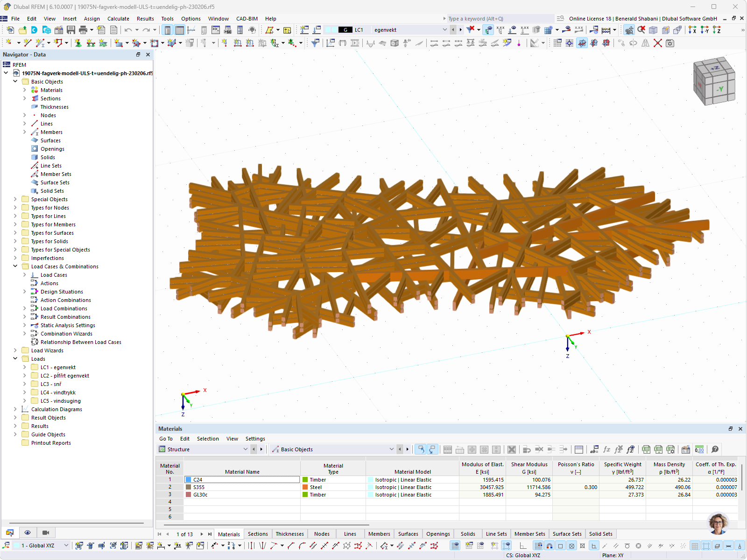Switch to the Sections tab below the table
Image resolution: width=747 pixels, height=560 pixels.
(258, 533)
